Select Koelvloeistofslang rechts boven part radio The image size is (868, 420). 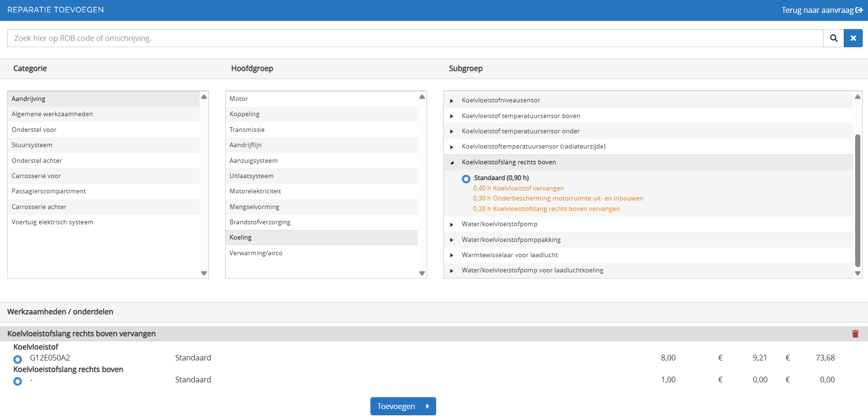18,381
